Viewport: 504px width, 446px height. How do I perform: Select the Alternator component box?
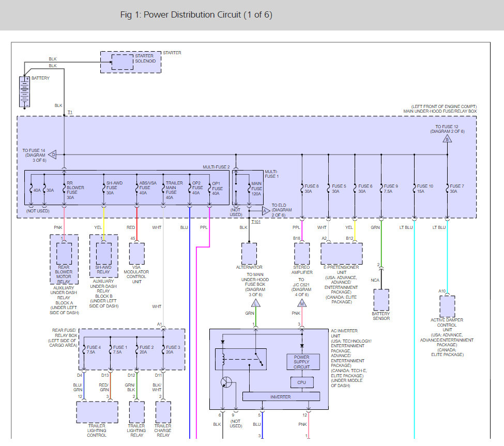pyautogui.click(x=249, y=254)
